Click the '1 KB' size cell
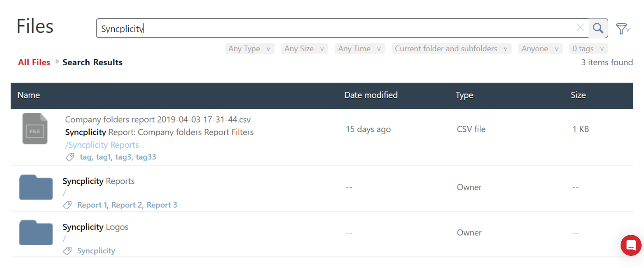The height and width of the screenshot is (268, 644). tap(580, 129)
